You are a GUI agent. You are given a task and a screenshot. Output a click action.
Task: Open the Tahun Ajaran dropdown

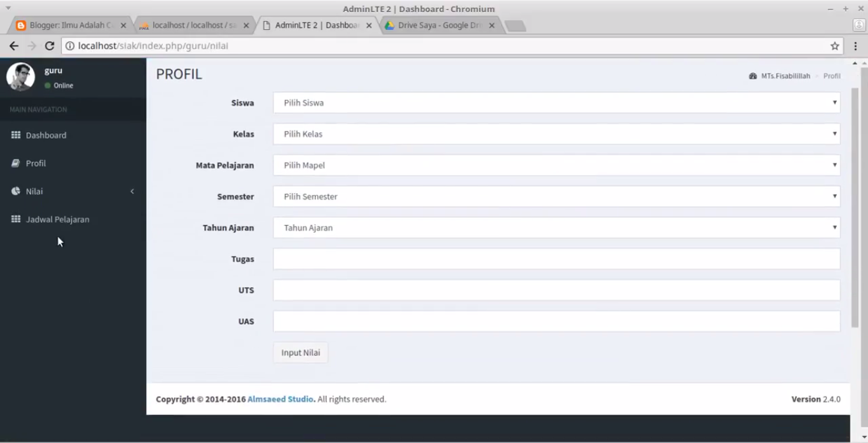tap(556, 228)
